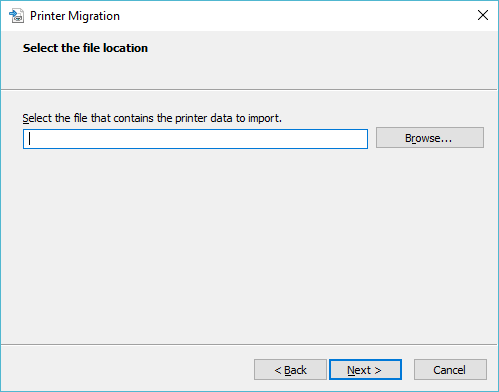Open the Browse... file picker
This screenshot has height=392, width=499.
tap(430, 138)
